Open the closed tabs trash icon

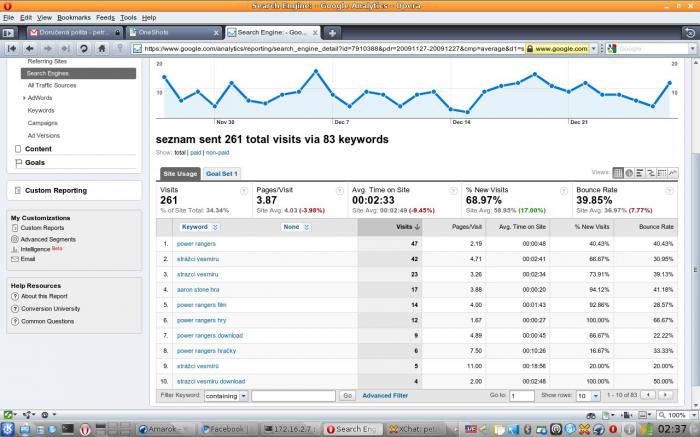[690, 33]
